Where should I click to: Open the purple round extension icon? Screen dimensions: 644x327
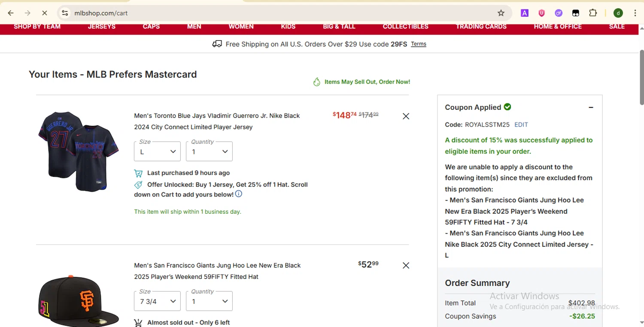point(559,13)
